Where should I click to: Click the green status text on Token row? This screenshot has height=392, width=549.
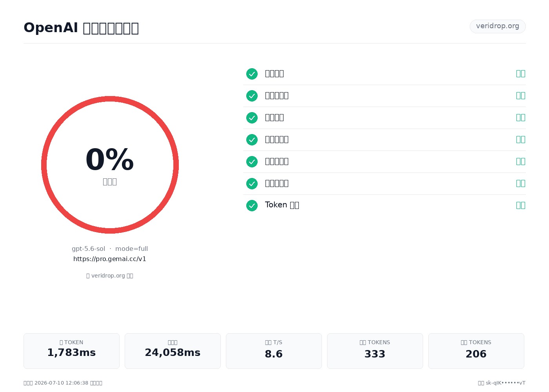[521, 205]
